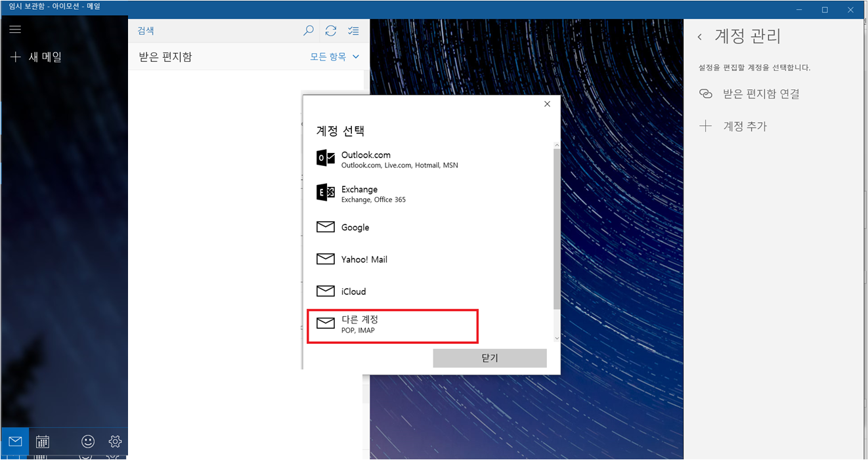
Task: Close the 계정 선택 dialog with X
Action: [548, 104]
